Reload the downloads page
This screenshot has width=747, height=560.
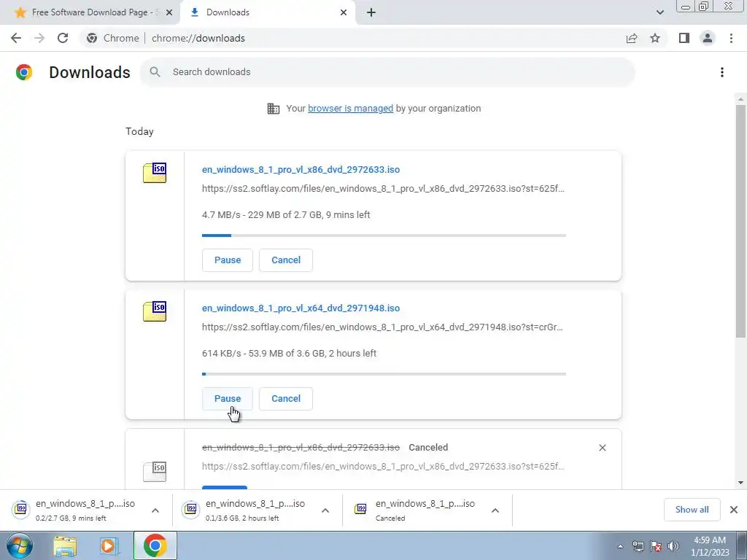coord(63,38)
